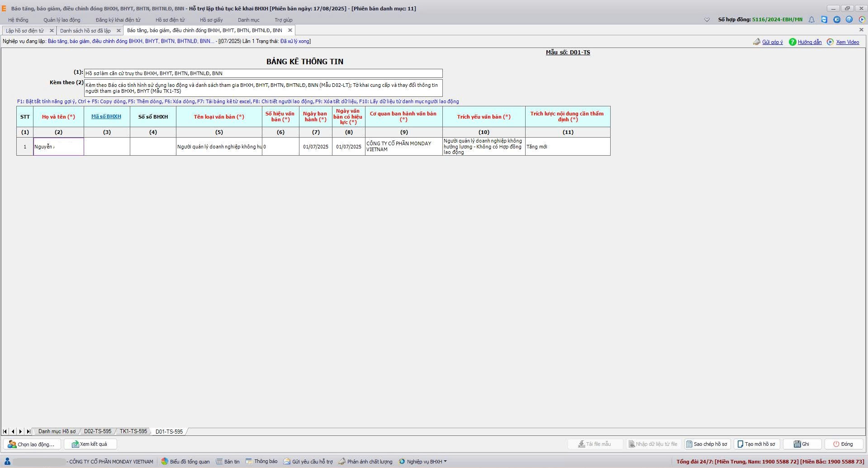This screenshot has height=468, width=868.
Task: Click the Ghi save button
Action: tap(802, 444)
